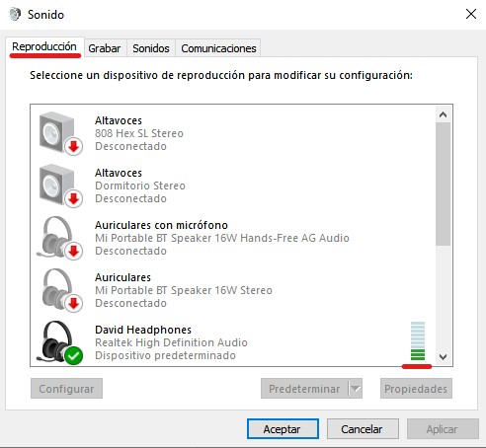The height and width of the screenshot is (448, 486).
Task: Click the device list scrollbar thumb
Action: (x=443, y=185)
